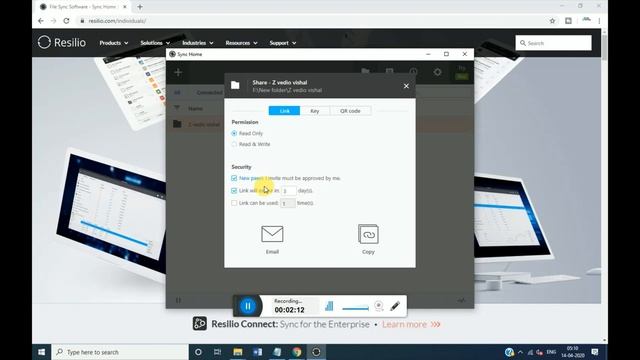Click the link usage times field
640x360 pixels.
click(x=288, y=203)
